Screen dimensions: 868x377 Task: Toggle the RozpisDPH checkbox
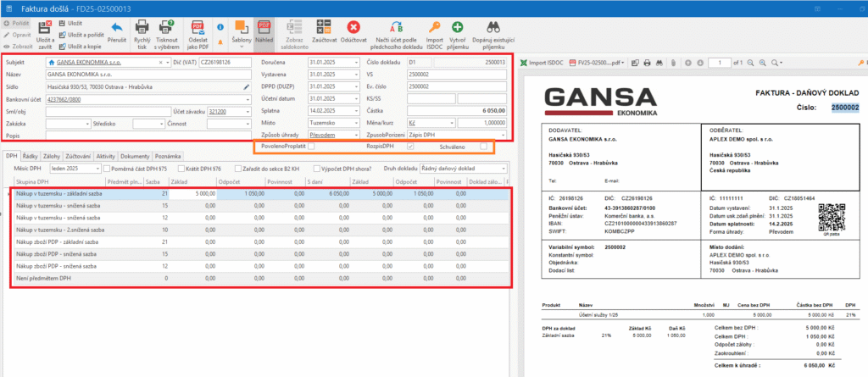point(410,147)
